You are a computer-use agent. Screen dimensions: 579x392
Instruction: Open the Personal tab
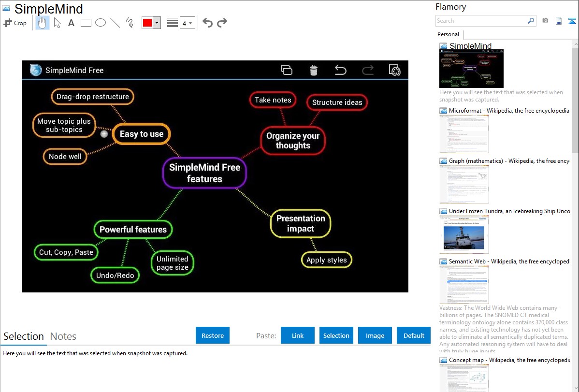click(449, 34)
